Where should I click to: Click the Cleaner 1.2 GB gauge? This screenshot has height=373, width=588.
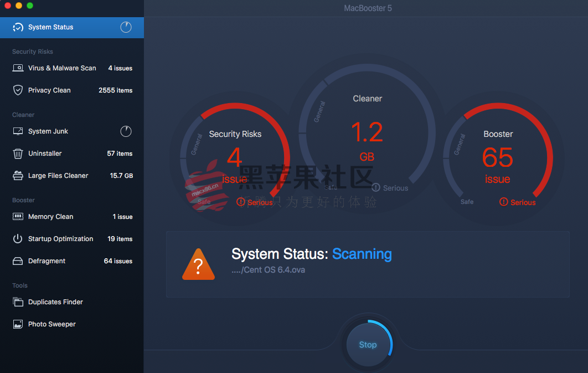coord(367,132)
